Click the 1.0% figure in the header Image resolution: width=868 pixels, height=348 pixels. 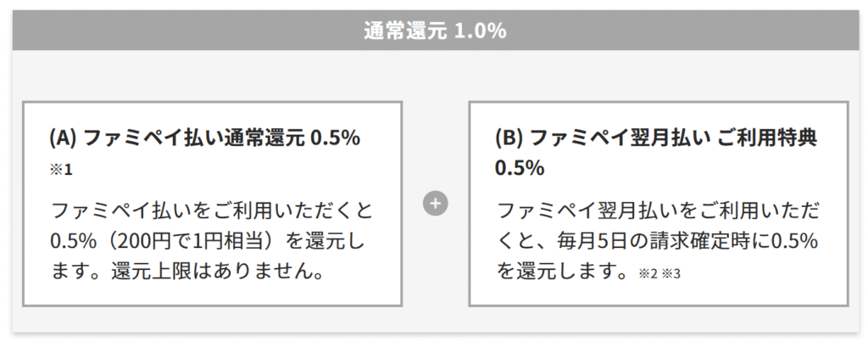(480, 31)
